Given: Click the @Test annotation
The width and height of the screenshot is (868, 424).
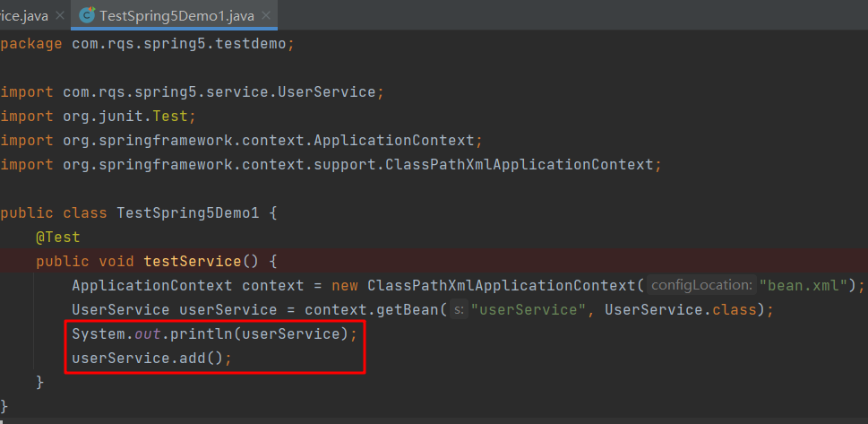Looking at the screenshot, I should (x=58, y=238).
